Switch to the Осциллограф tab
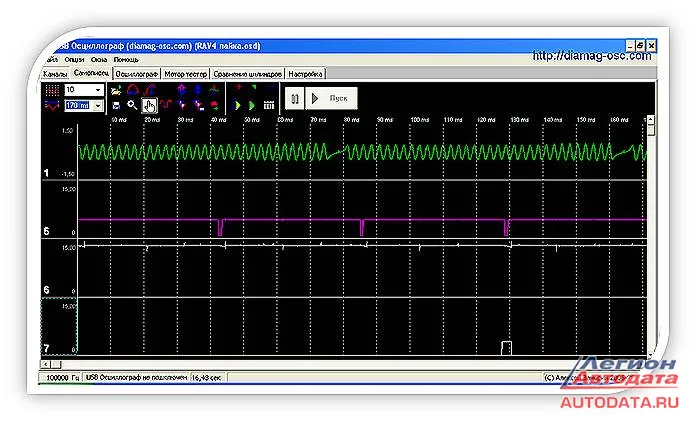The image size is (696, 421). (137, 74)
